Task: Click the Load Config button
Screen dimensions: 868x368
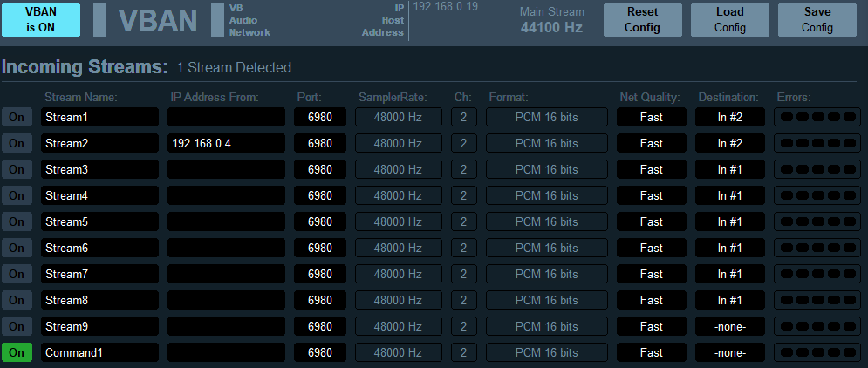Action: pos(729,20)
